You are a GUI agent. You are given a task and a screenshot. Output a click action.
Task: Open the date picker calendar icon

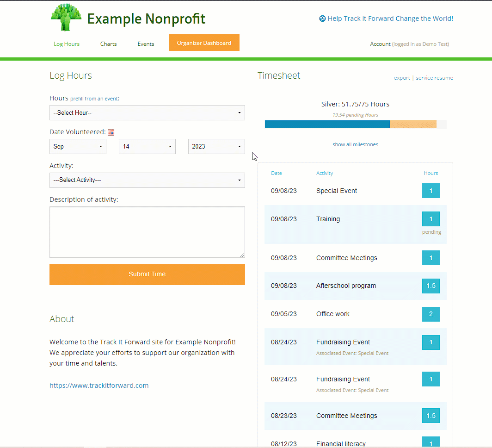(111, 132)
